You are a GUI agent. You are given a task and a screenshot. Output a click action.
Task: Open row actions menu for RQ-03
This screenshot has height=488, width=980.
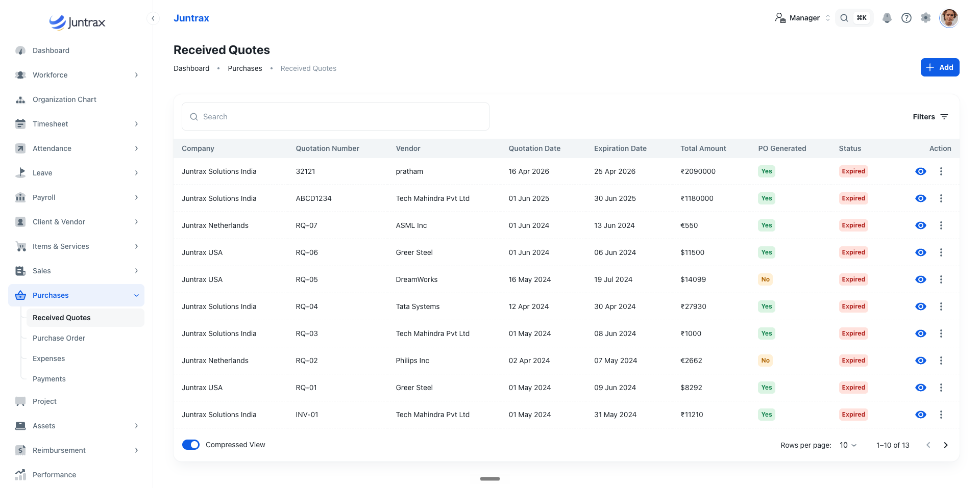(941, 333)
